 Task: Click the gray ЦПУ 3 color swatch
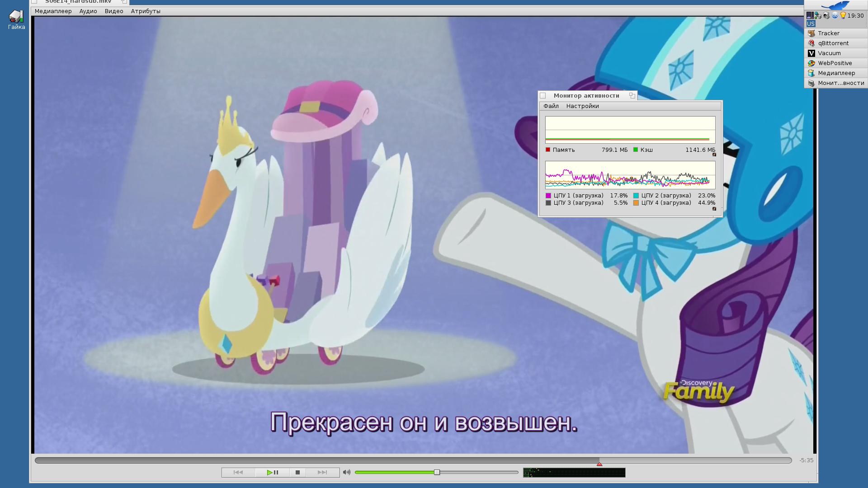click(548, 203)
